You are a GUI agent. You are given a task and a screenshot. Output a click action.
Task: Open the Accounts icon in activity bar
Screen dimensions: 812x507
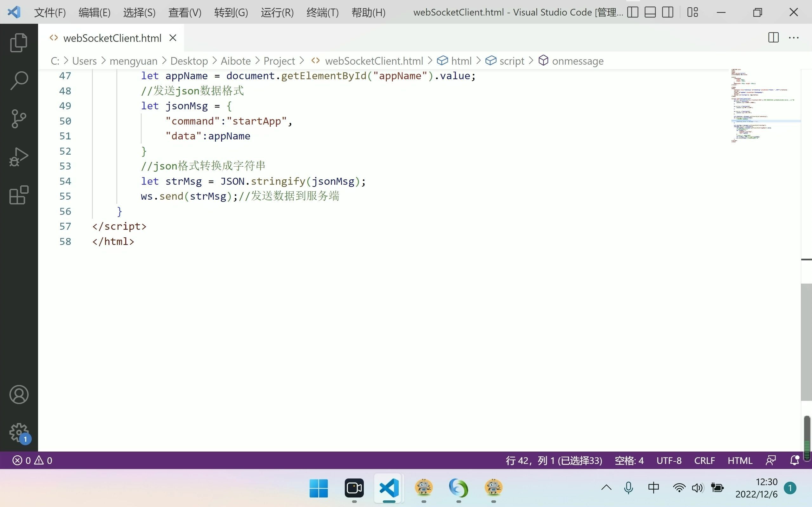pos(18,394)
